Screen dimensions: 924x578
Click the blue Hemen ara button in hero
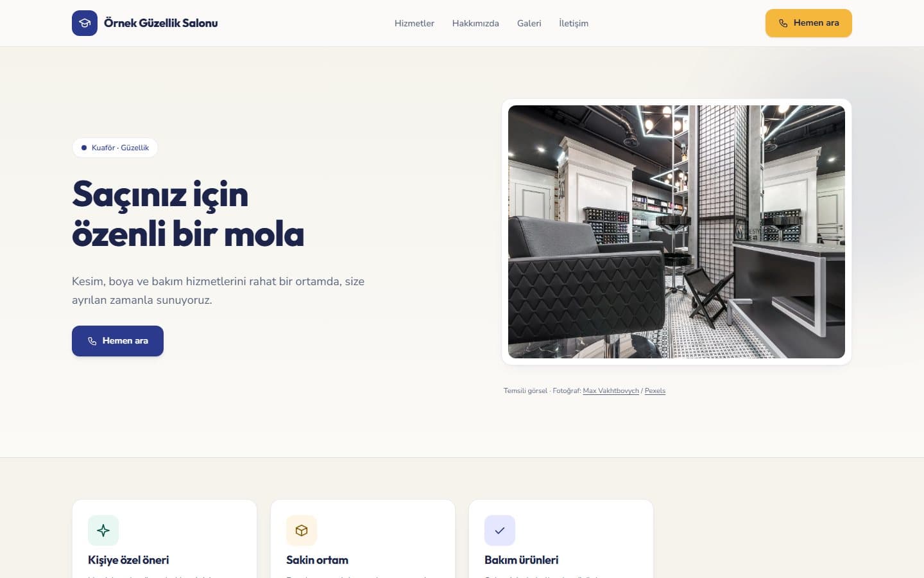(x=117, y=341)
